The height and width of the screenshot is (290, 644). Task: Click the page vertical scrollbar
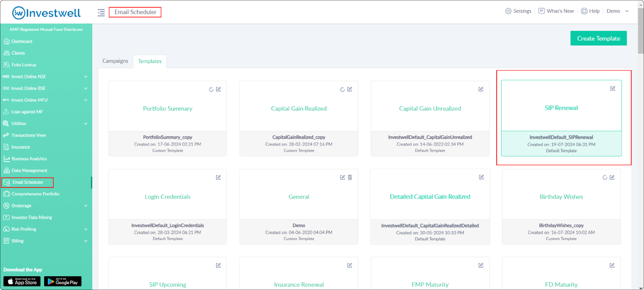pyautogui.click(x=641, y=30)
